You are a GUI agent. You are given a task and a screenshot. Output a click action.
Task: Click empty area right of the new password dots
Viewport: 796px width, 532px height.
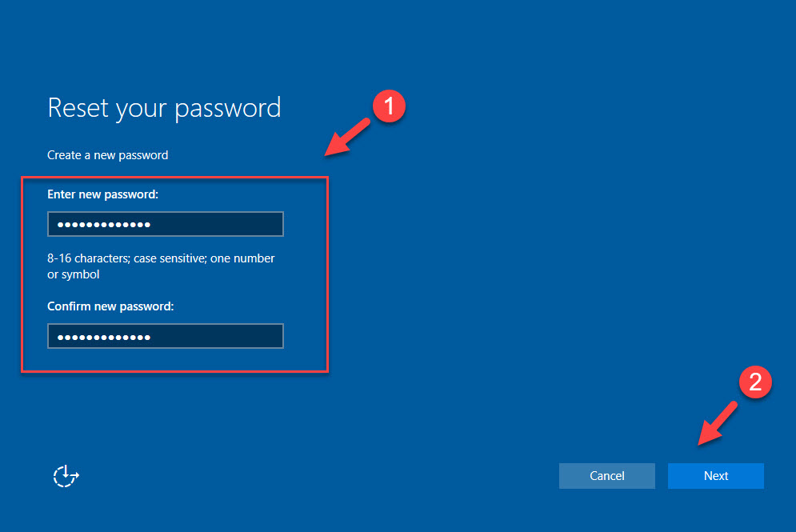[x=216, y=224]
